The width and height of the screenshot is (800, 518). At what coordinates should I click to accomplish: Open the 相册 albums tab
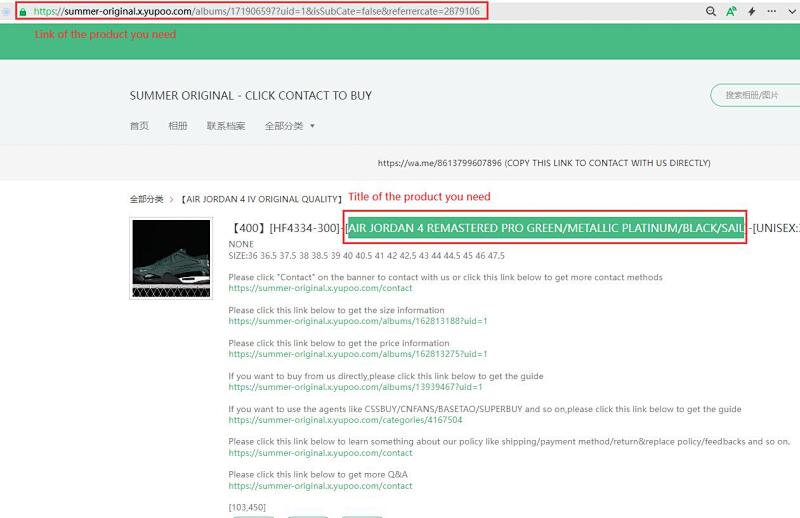click(x=178, y=126)
